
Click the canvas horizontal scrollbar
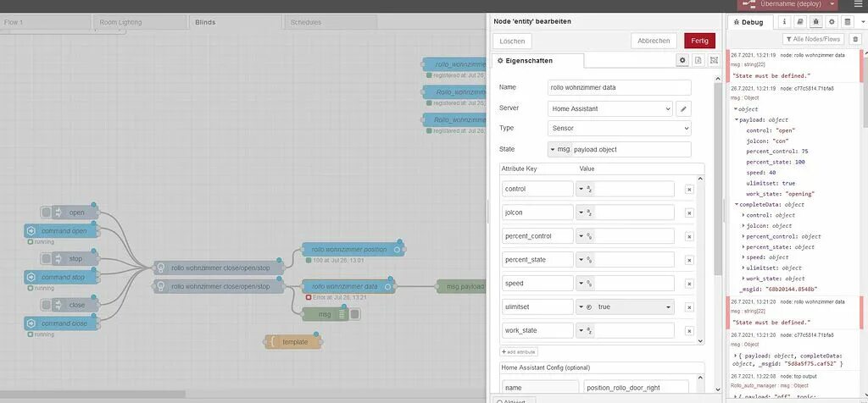coord(92,395)
